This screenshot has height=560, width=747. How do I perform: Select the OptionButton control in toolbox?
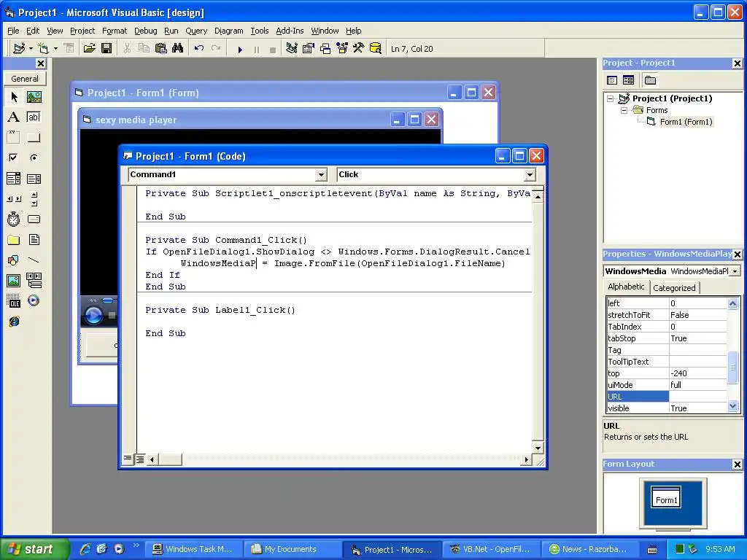(34, 157)
